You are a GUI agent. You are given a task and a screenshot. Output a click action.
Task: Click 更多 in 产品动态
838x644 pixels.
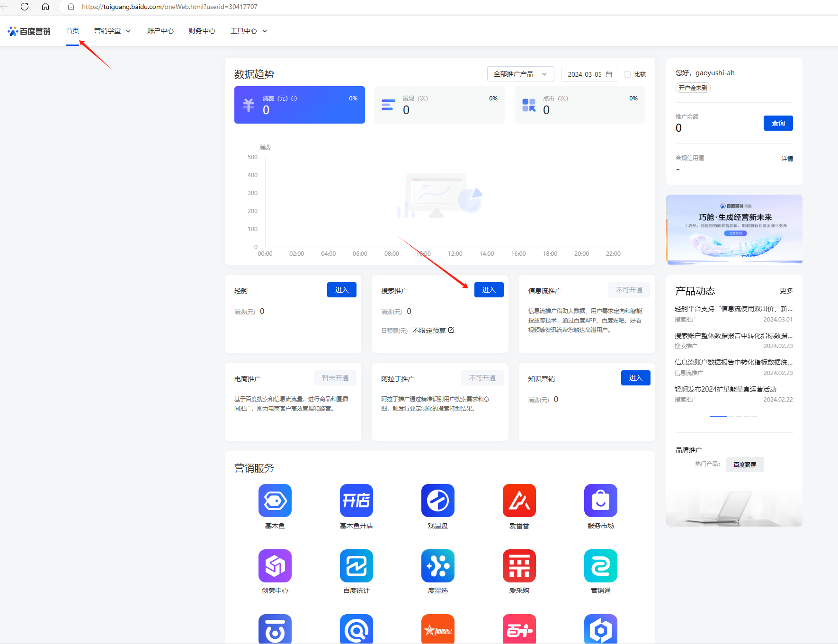pyautogui.click(x=786, y=291)
